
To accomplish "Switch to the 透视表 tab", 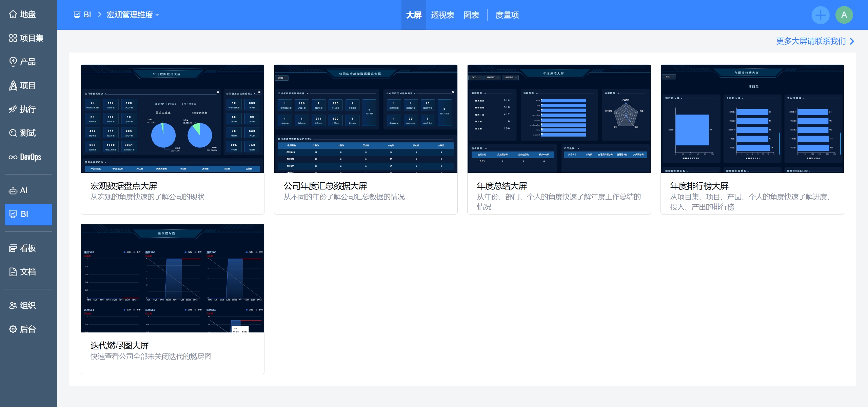I will [x=442, y=15].
